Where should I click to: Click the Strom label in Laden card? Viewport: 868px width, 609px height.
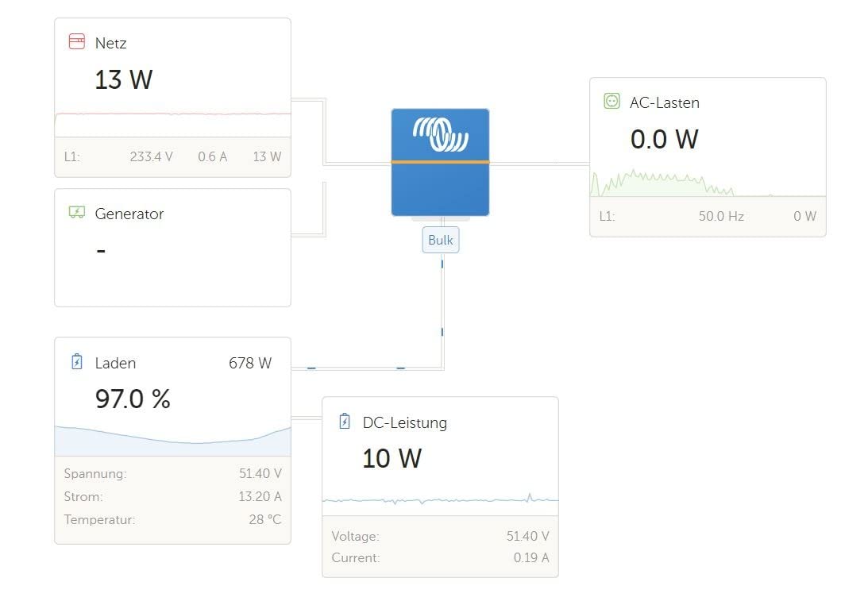pos(83,496)
